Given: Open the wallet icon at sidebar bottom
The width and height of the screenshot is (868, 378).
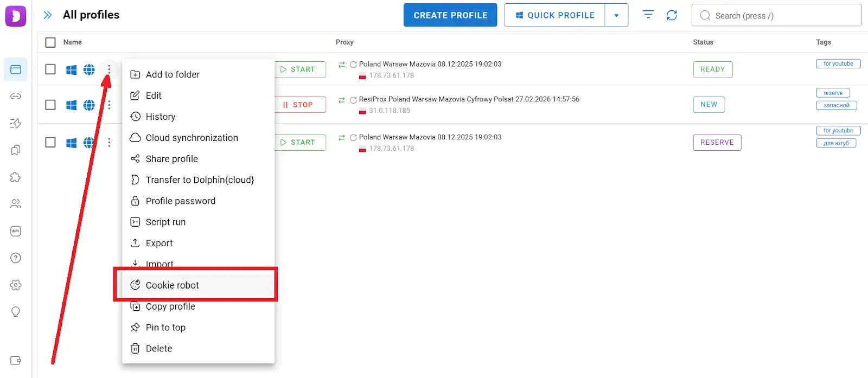Looking at the screenshot, I should (x=16, y=361).
